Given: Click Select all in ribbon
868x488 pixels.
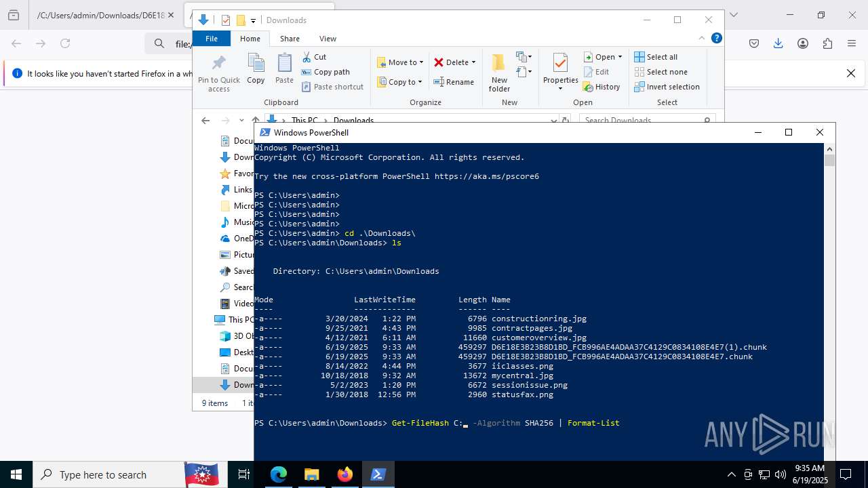Looking at the screenshot, I should [x=656, y=57].
